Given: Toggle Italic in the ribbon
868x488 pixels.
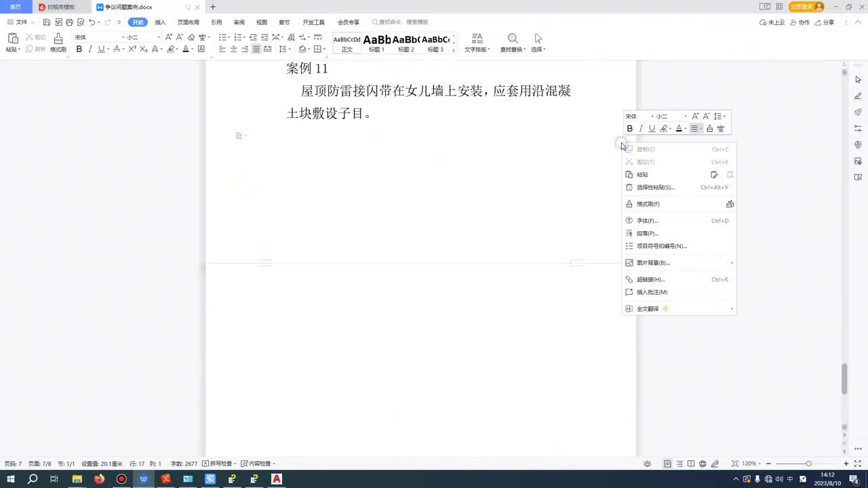Looking at the screenshot, I should click(90, 49).
